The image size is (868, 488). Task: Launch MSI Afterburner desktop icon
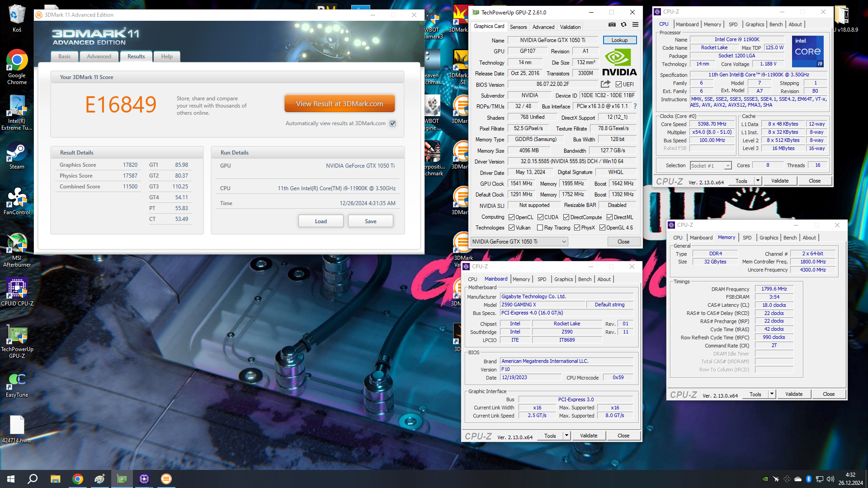pyautogui.click(x=17, y=250)
